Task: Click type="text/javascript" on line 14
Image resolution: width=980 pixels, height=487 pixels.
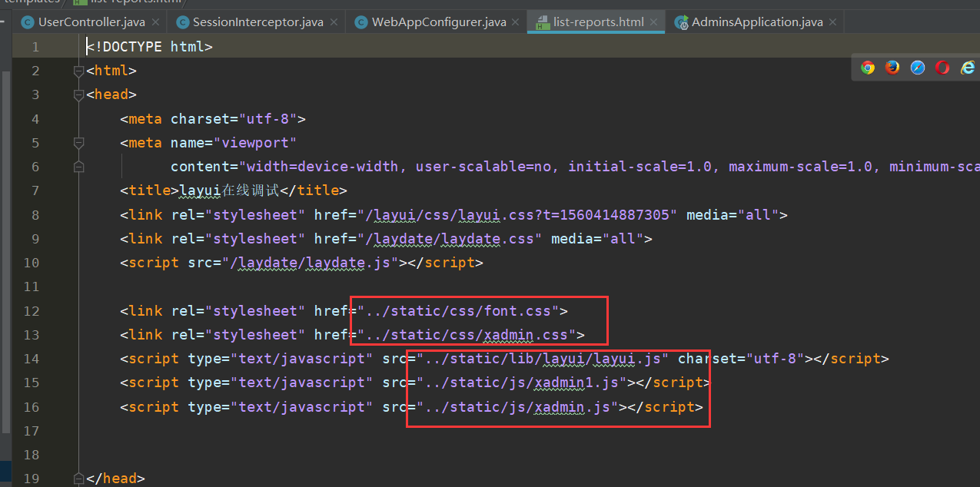Action: point(281,359)
